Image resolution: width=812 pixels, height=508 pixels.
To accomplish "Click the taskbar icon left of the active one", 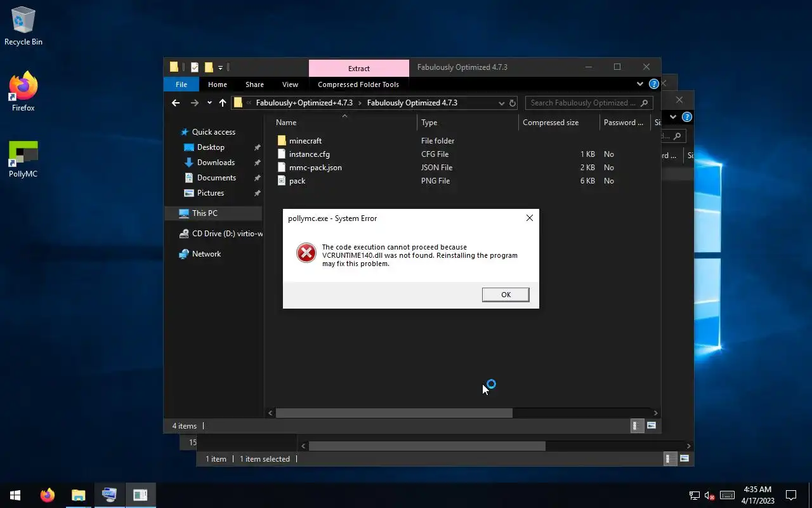I will (x=109, y=495).
